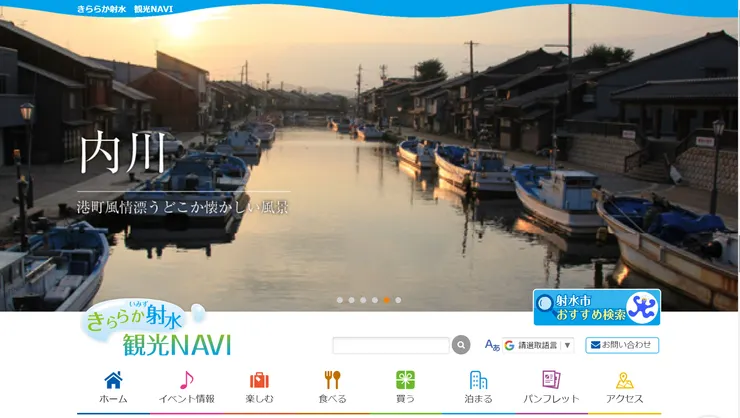Click the お問い合わせ contact button
740x418 pixels.
click(x=622, y=345)
